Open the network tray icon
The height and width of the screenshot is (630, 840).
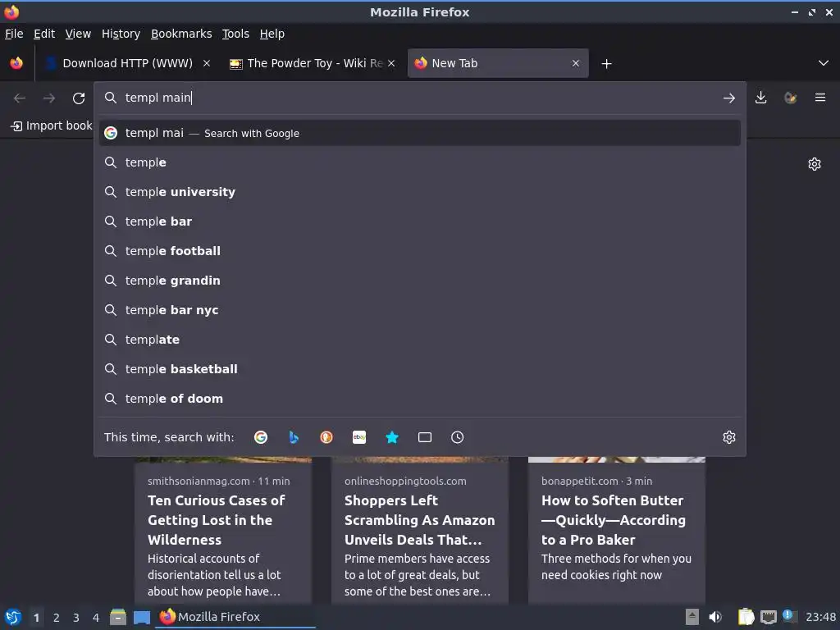coord(768,617)
